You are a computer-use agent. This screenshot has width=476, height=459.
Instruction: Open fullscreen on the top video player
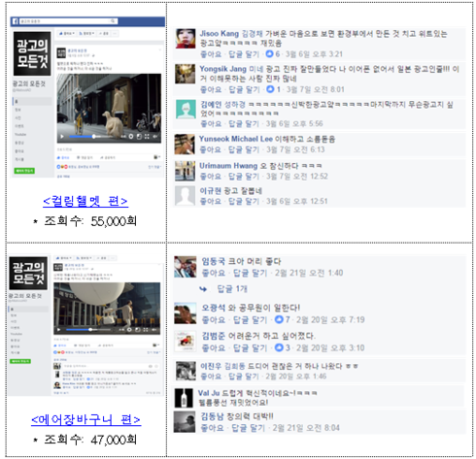(147, 137)
